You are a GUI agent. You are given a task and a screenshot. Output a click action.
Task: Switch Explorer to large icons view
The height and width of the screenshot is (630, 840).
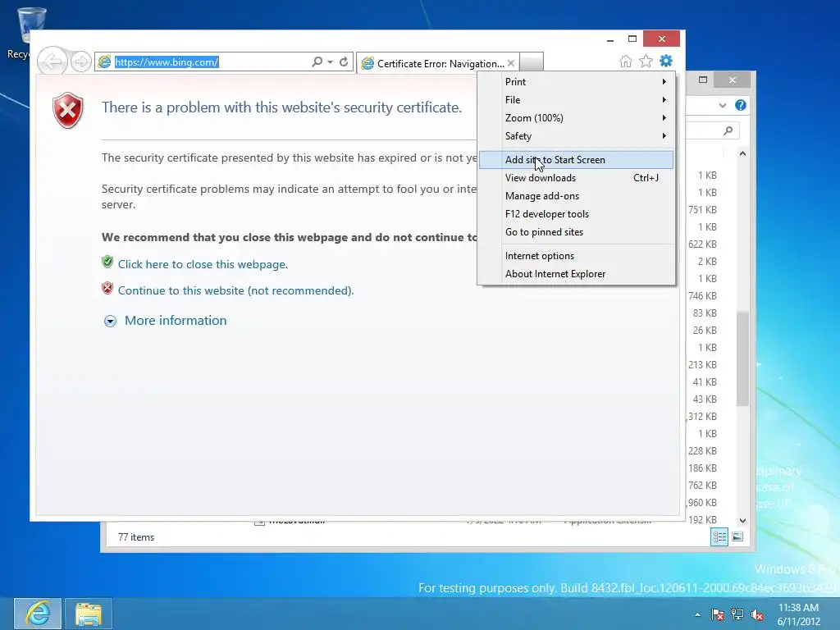[x=737, y=536]
